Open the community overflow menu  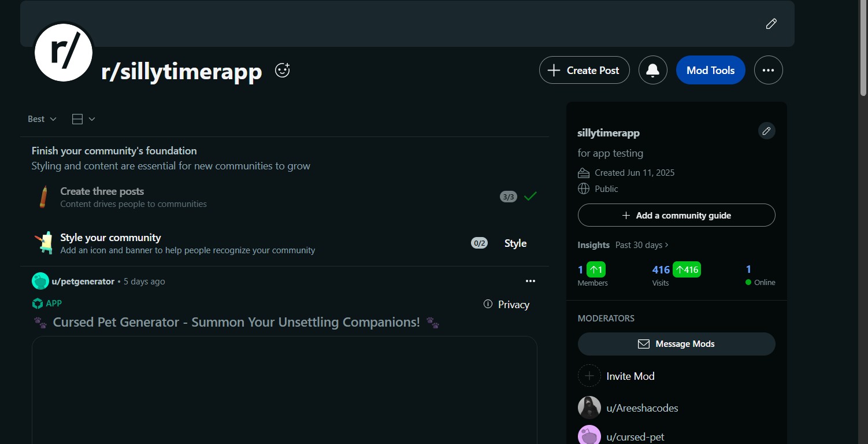click(x=769, y=71)
